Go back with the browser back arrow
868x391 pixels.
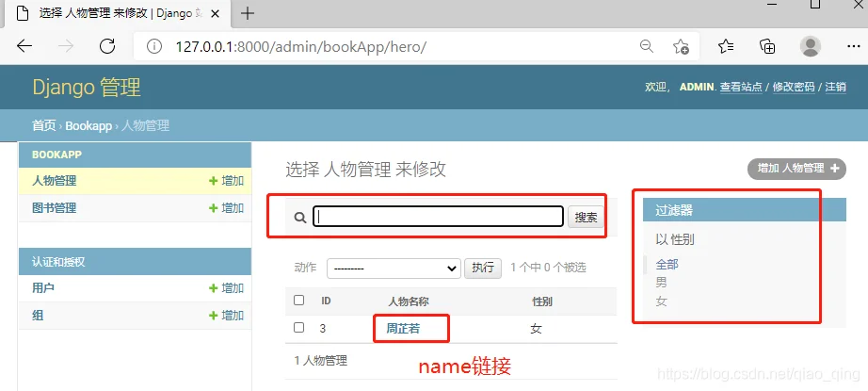coord(24,46)
